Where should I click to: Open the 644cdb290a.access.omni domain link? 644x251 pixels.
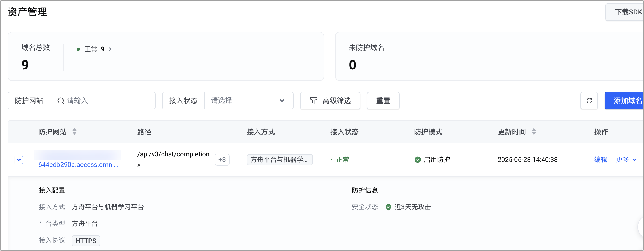pos(78,165)
